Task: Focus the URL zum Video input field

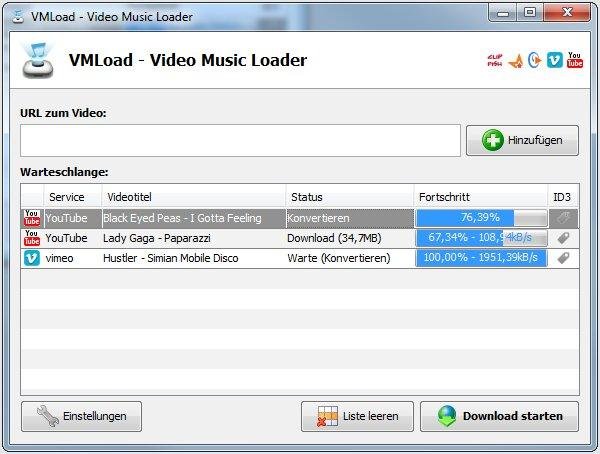Action: tap(240, 140)
